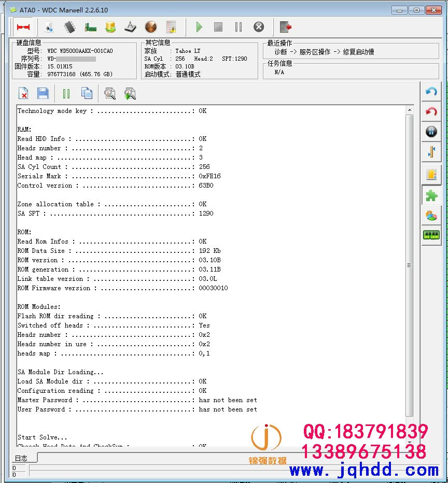Click the top toolbar pause button
Viewport: 448px width, 483px height.
coord(239,27)
